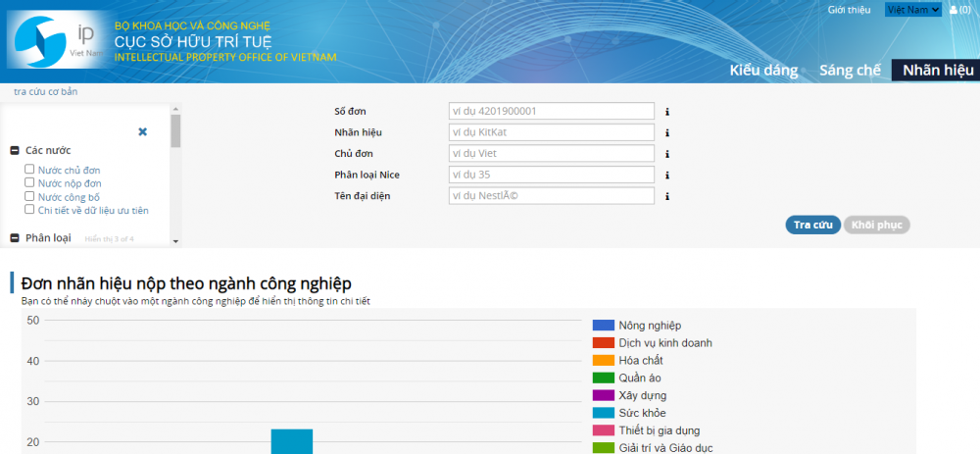
Task: Click info icon next to Chủ đơn
Action: [667, 154]
